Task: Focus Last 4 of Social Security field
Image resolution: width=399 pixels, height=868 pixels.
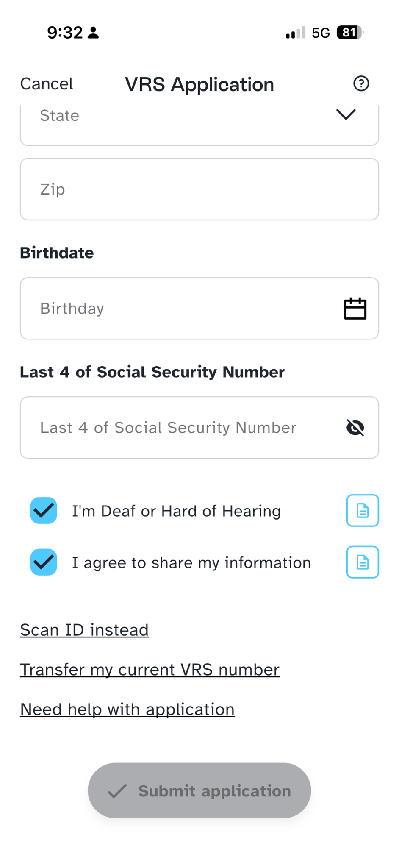Action: 199,427
